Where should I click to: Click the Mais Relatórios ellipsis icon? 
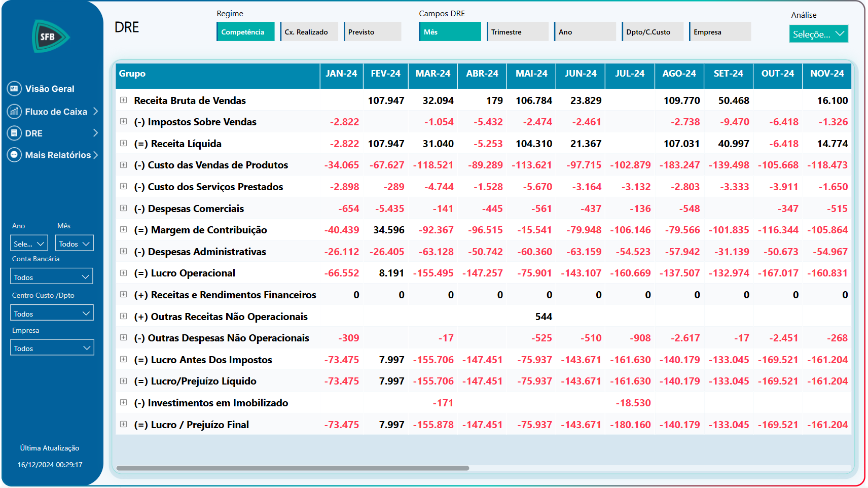coord(14,155)
